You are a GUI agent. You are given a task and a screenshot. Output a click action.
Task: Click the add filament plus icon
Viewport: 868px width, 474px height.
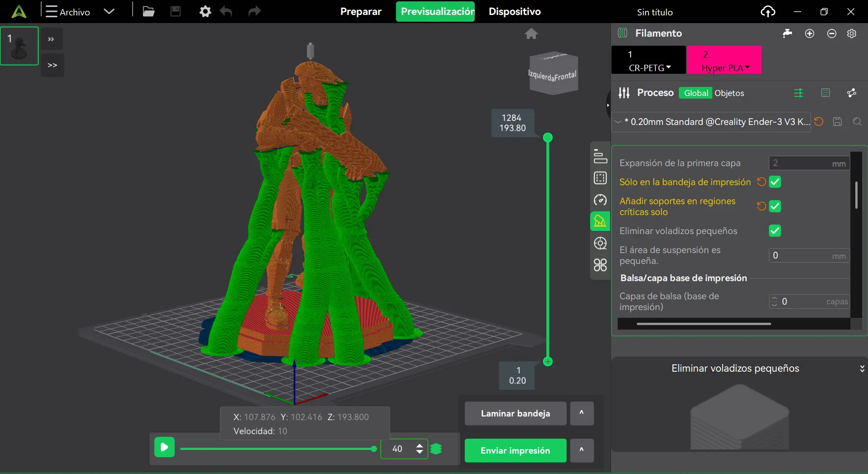[x=810, y=34]
